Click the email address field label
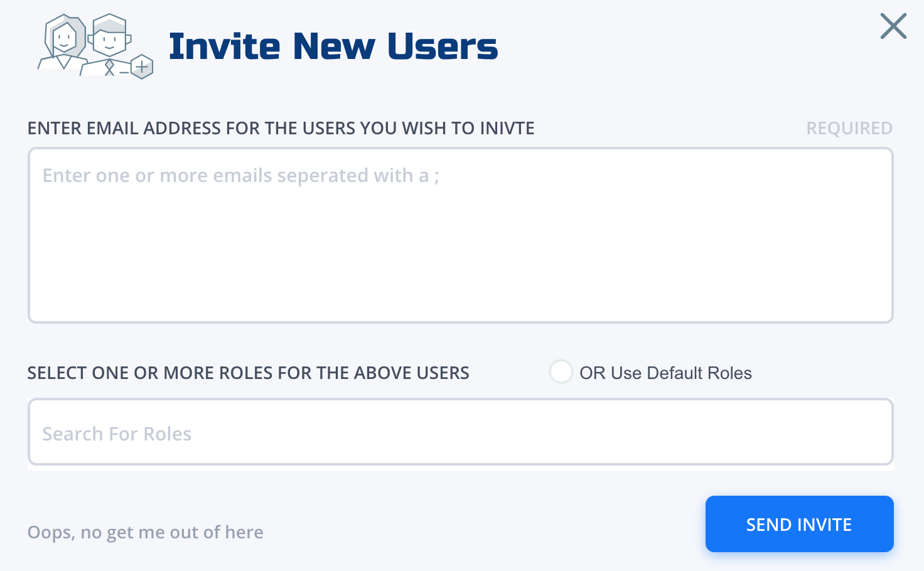Screen dimensions: 924x571 (x=281, y=128)
